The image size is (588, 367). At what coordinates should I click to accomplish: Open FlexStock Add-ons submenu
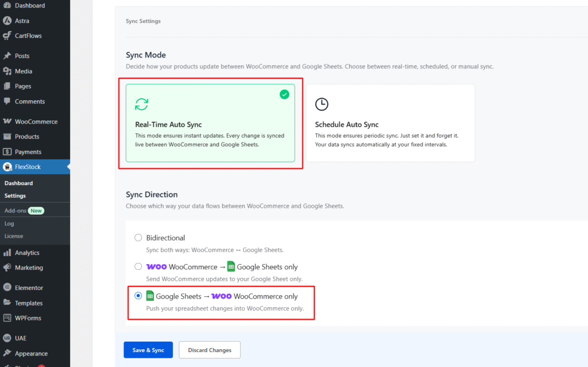(x=16, y=211)
